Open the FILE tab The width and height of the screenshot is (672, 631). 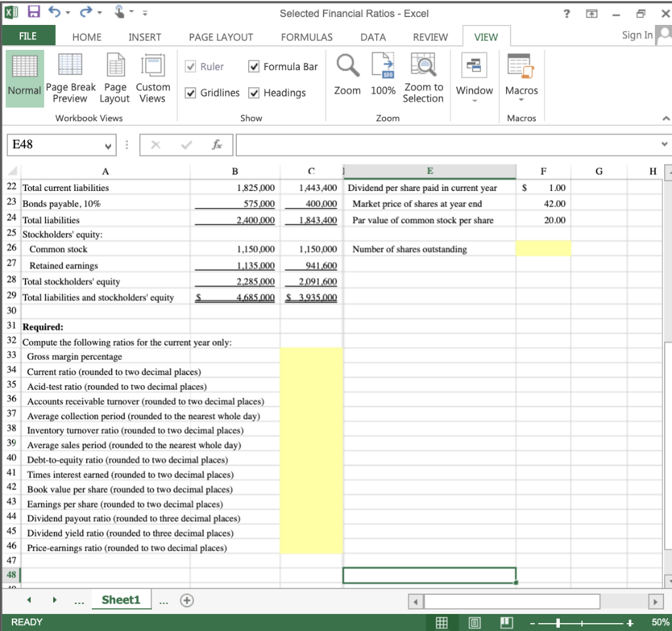(28, 36)
